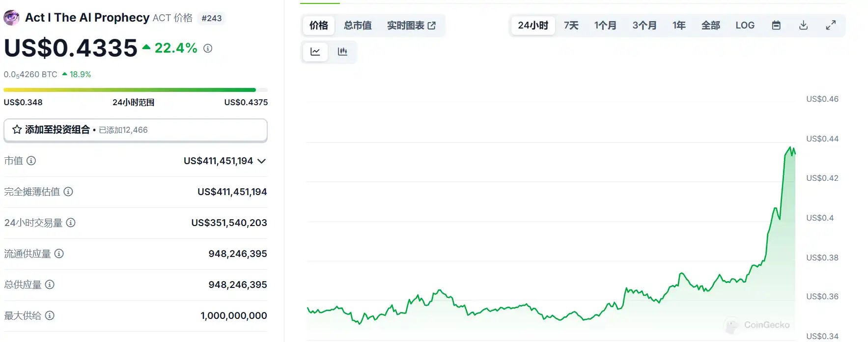Select the 价格 tab

pos(319,26)
